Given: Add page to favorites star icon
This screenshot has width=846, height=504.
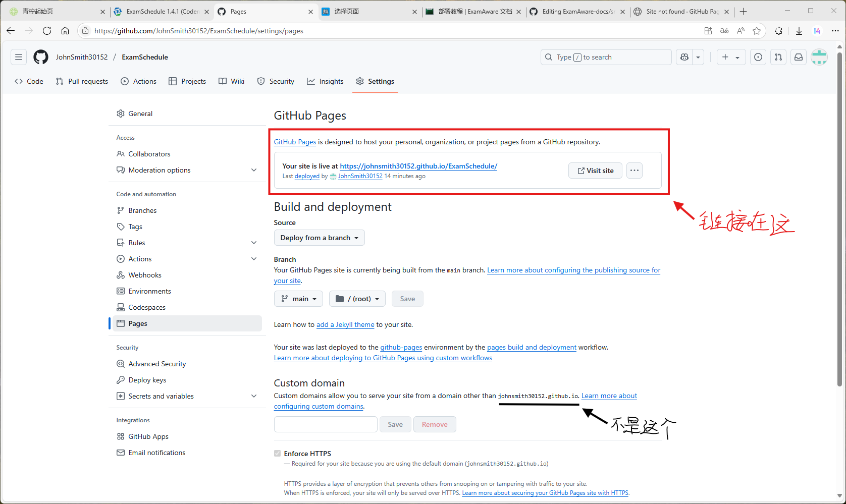Looking at the screenshot, I should click(757, 31).
